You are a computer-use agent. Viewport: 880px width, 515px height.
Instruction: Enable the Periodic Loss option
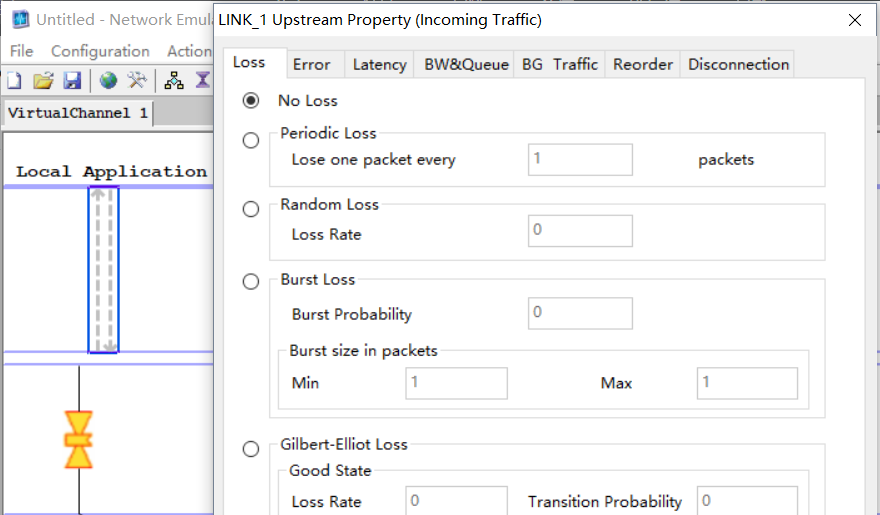[251, 141]
